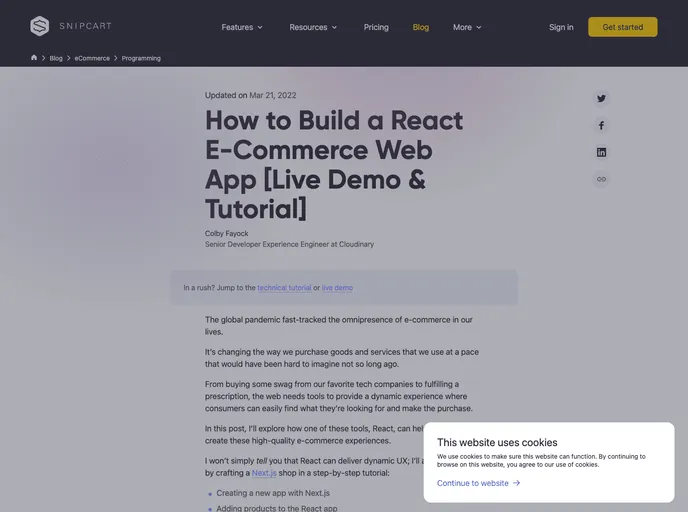Viewport: 688px width, 512px height.
Task: Click the 'Senior Developer Experience Engineer at Cloudinary' text
Action: coord(289,244)
